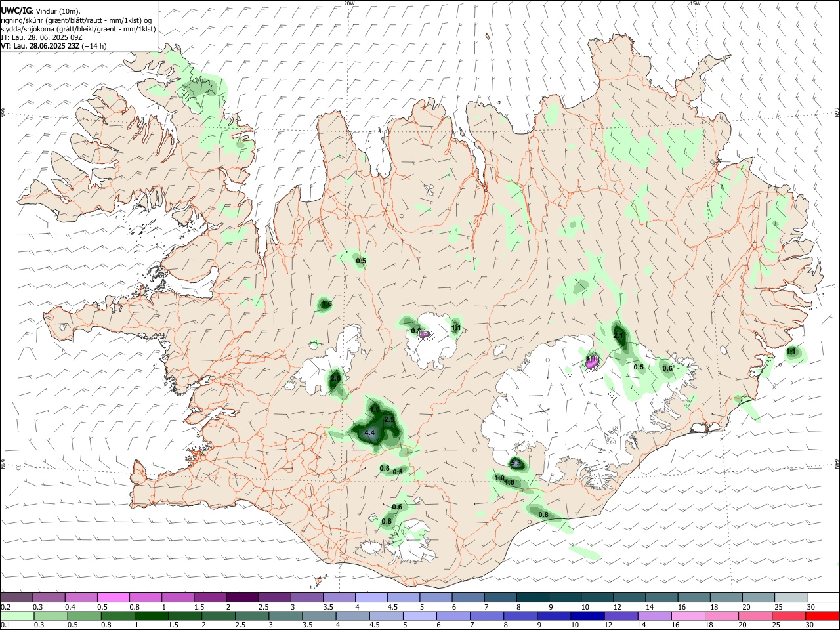Click the '0.1' label in the lower legend row
The width and height of the screenshot is (840, 630).
[5, 625]
